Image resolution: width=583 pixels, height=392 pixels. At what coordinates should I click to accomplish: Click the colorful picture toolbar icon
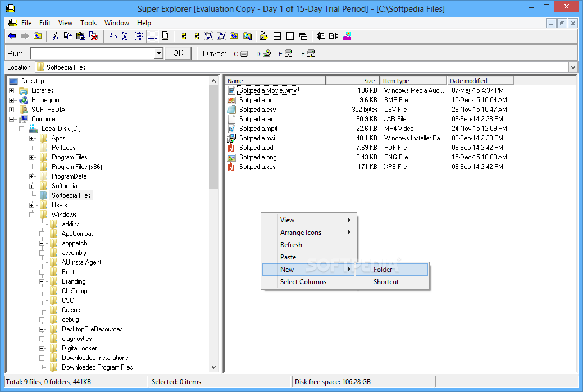[347, 36]
